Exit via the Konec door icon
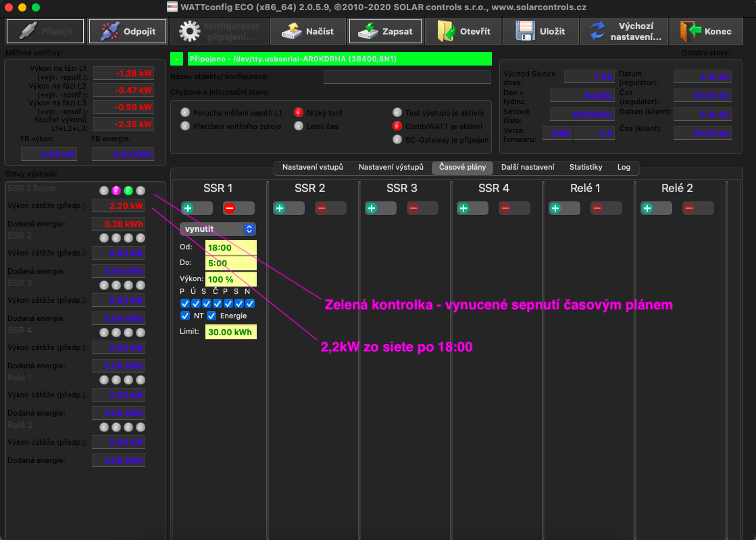Image resolution: width=756 pixels, height=540 pixels. click(690, 31)
